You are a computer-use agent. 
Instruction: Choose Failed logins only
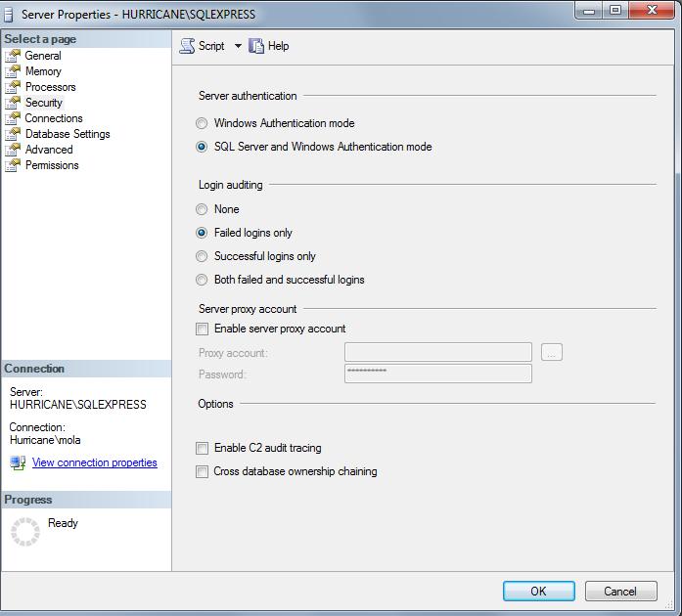202,233
